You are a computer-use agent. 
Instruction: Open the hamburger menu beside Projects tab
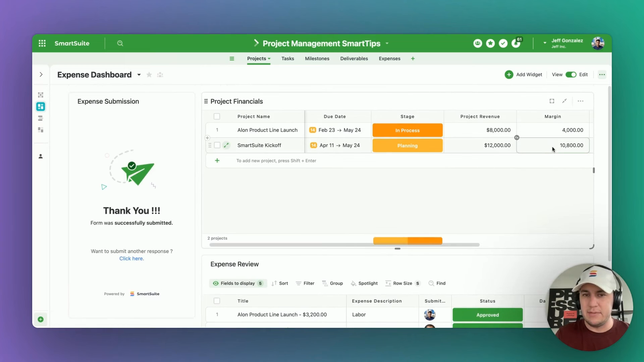(232, 59)
